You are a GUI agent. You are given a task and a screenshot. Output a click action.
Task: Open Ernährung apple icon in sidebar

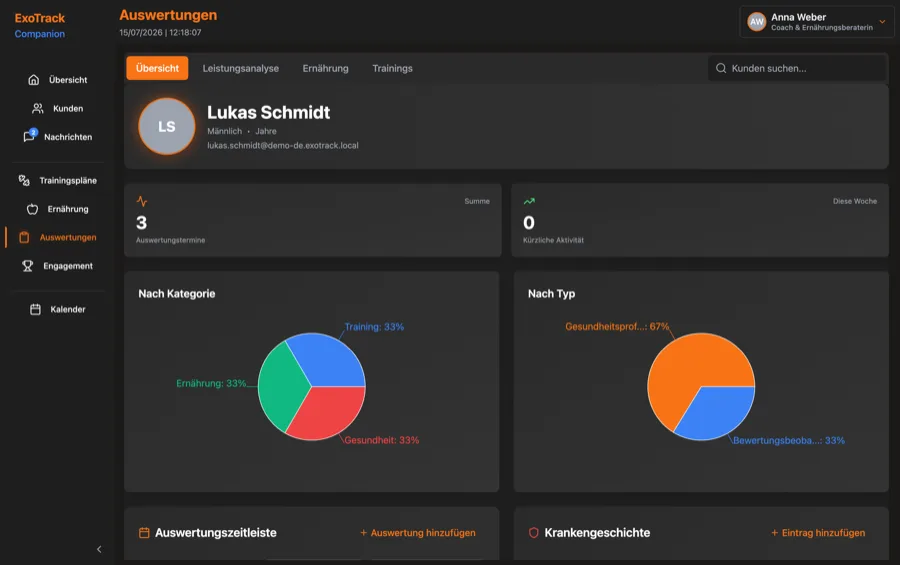[x=33, y=209]
